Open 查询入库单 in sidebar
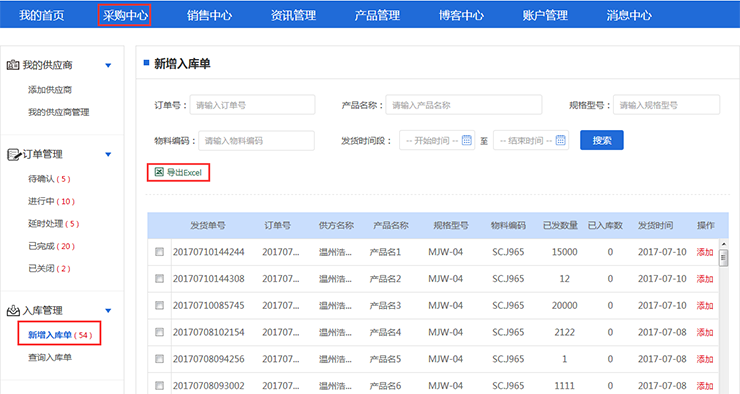Image resolution: width=740 pixels, height=394 pixels. tap(50, 358)
